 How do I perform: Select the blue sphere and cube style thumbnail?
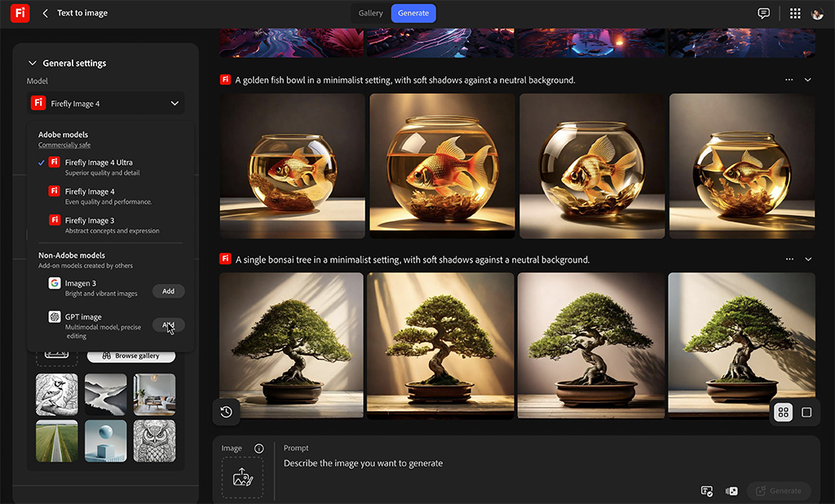point(105,441)
